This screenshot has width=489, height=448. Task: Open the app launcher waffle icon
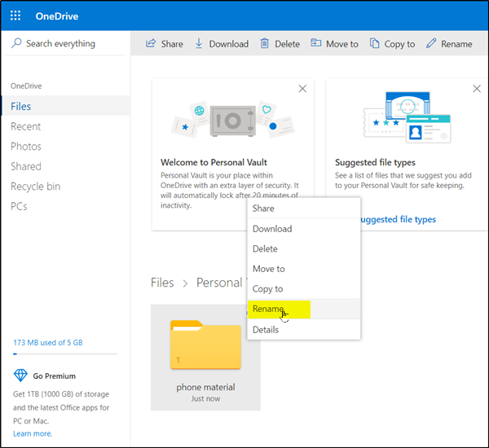[16, 16]
